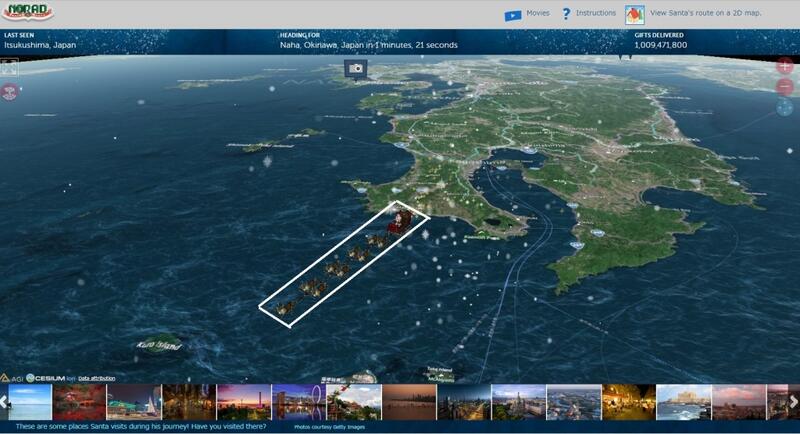Open the Ferris wheel night skyline thumbnail
The image size is (800, 434).
[x=298, y=402]
